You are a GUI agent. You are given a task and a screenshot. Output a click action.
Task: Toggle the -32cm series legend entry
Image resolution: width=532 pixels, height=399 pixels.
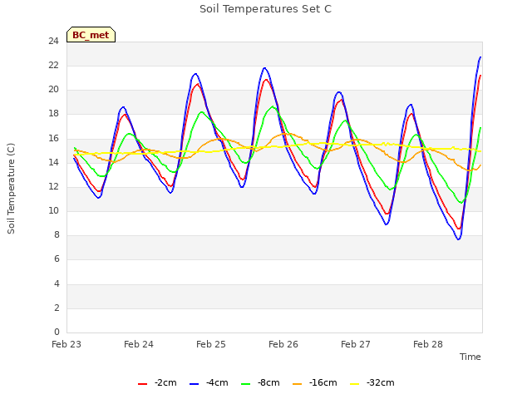372,383
